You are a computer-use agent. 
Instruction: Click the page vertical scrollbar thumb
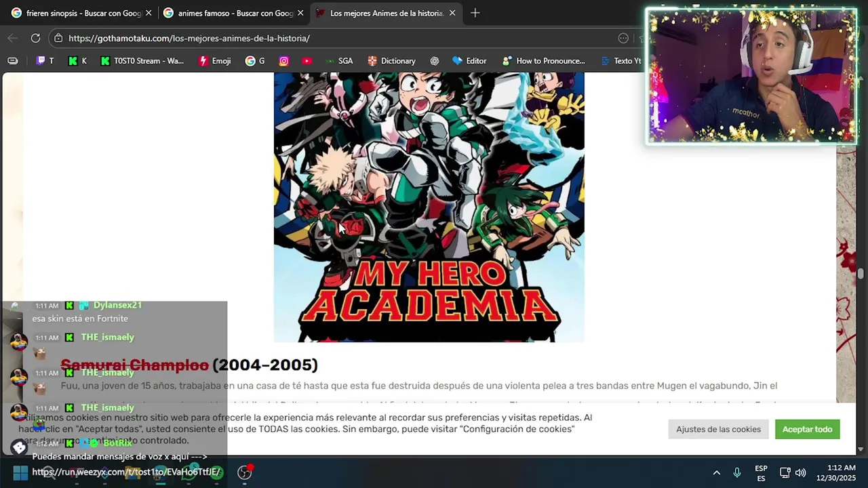point(861,274)
